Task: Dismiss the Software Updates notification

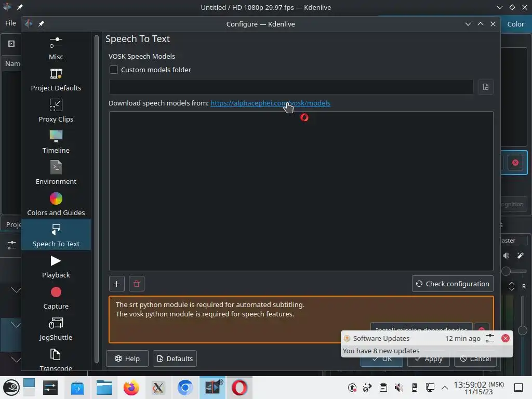Action: coord(505,338)
